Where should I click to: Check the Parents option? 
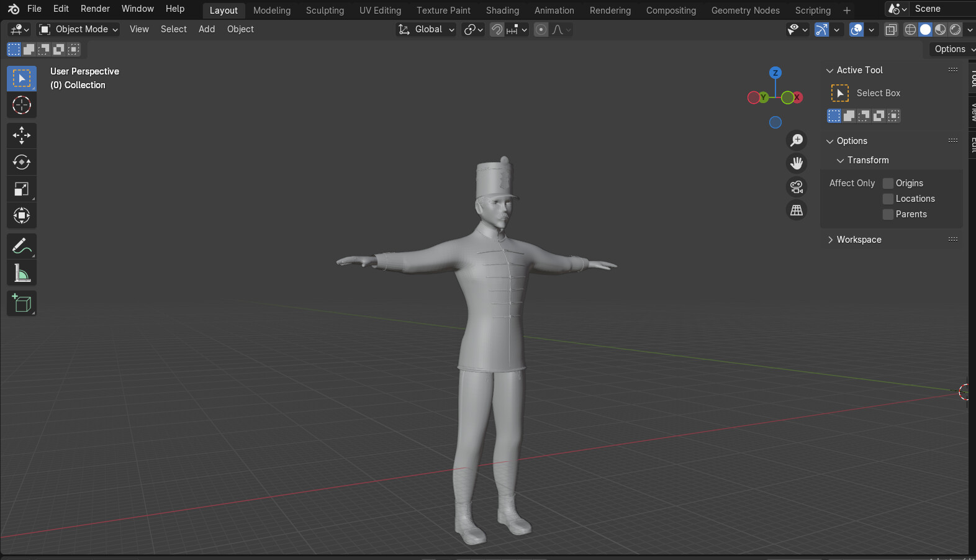click(x=888, y=214)
